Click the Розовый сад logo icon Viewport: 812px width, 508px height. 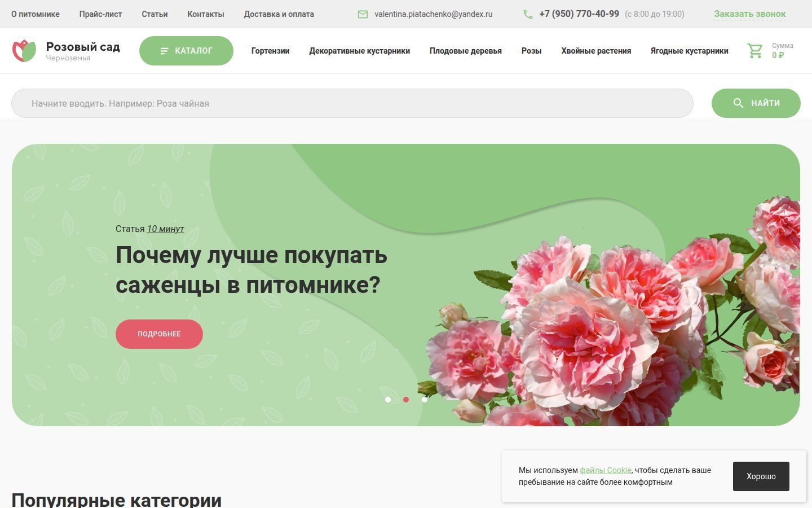point(24,51)
